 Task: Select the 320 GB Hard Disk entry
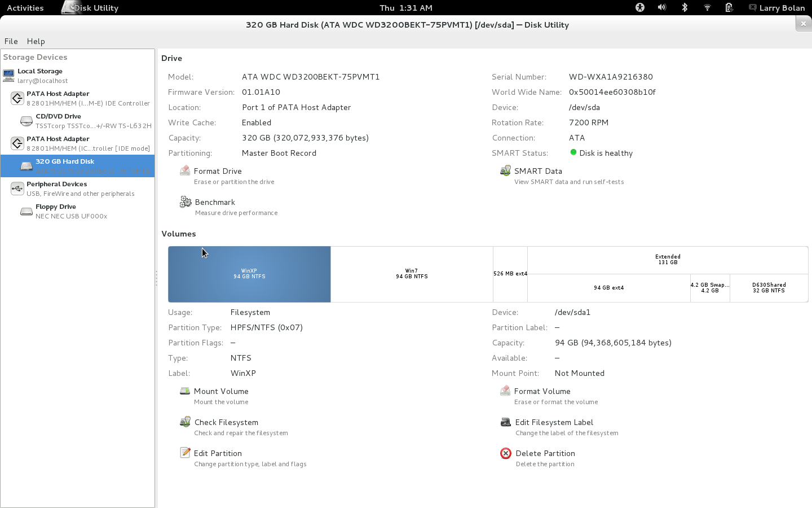tap(78, 166)
